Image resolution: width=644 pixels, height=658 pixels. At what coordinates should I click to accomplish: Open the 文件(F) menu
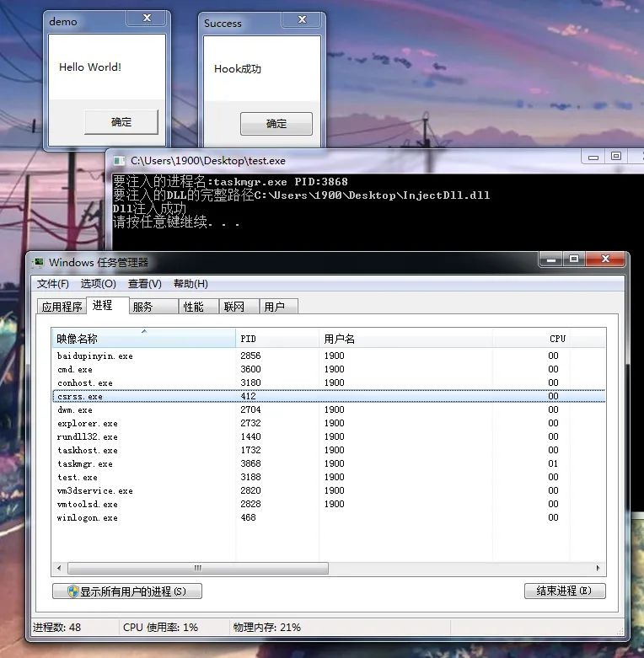point(53,284)
